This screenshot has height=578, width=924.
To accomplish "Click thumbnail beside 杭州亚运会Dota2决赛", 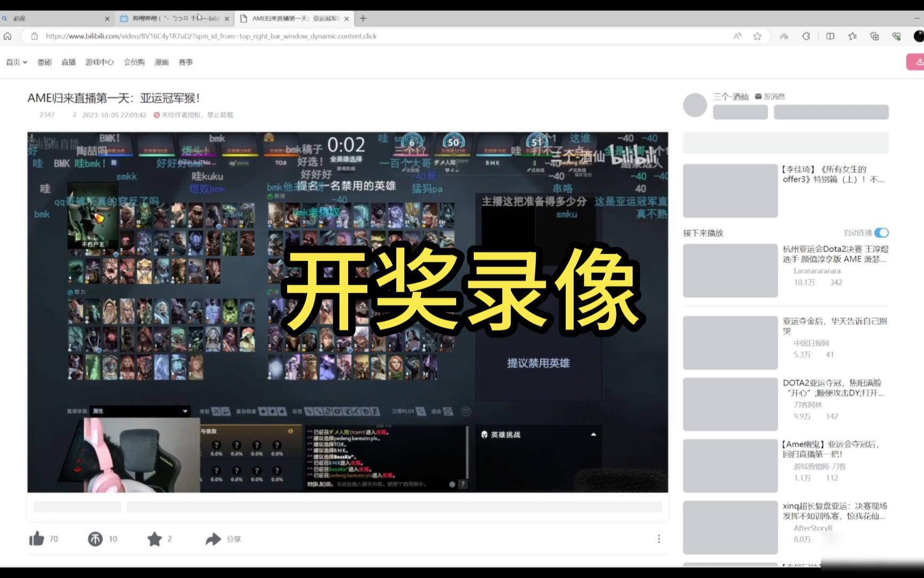I will [730, 271].
